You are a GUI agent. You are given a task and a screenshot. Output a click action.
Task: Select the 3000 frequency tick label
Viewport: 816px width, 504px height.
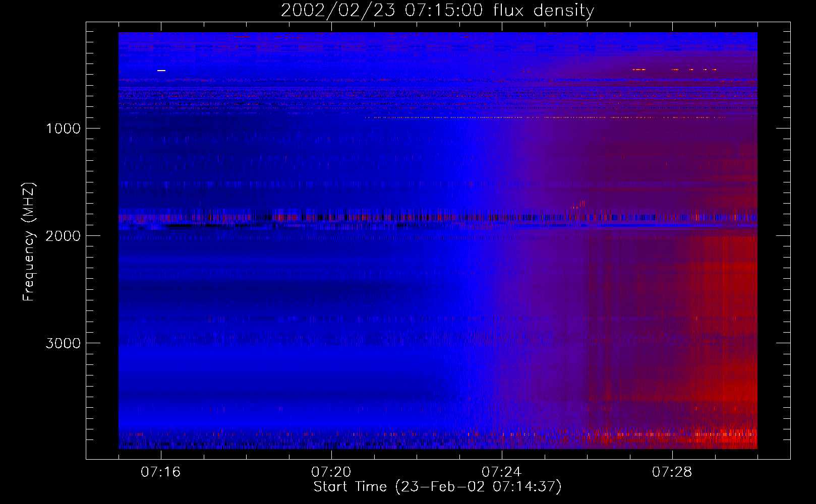(63, 343)
